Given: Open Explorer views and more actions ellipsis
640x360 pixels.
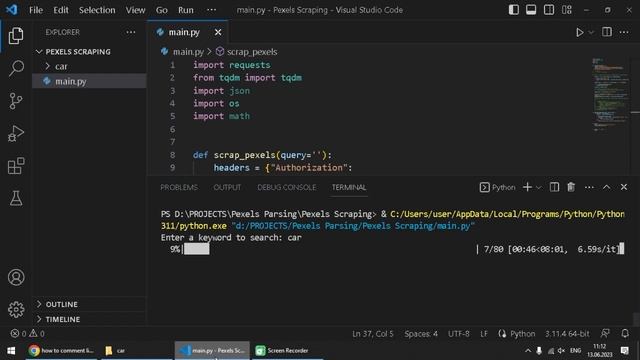Looking at the screenshot, I should coord(131,32).
